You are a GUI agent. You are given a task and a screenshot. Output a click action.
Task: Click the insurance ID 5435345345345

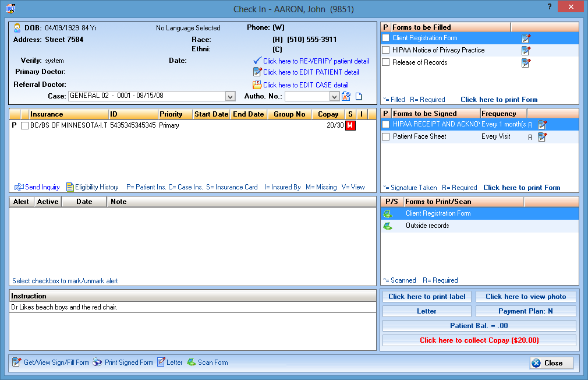(133, 125)
